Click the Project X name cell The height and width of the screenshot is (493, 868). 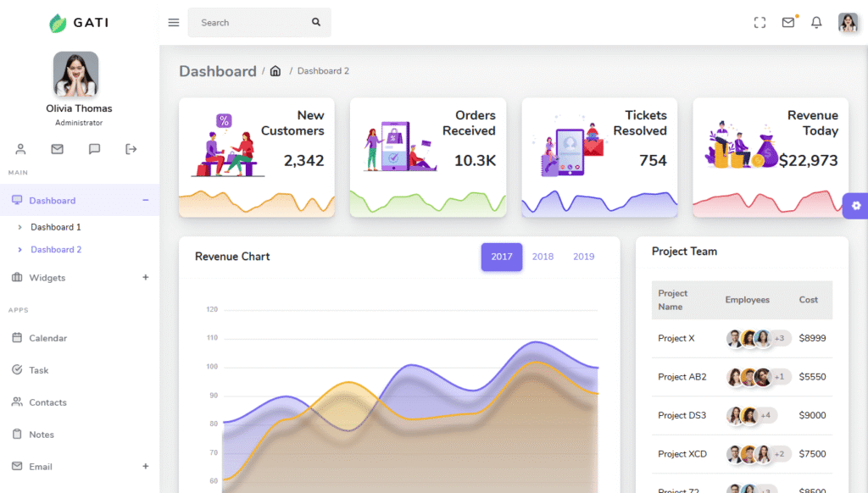[x=676, y=338]
